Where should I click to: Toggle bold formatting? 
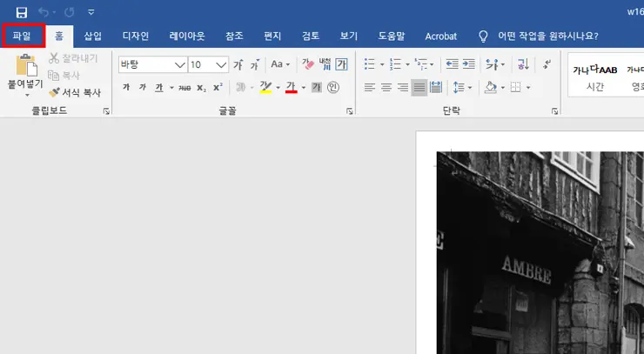click(x=126, y=87)
